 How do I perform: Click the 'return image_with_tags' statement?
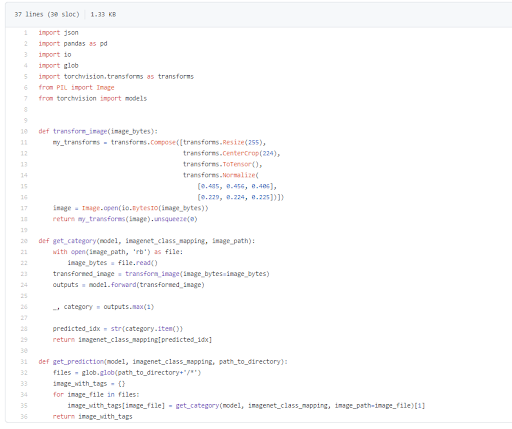92,417
